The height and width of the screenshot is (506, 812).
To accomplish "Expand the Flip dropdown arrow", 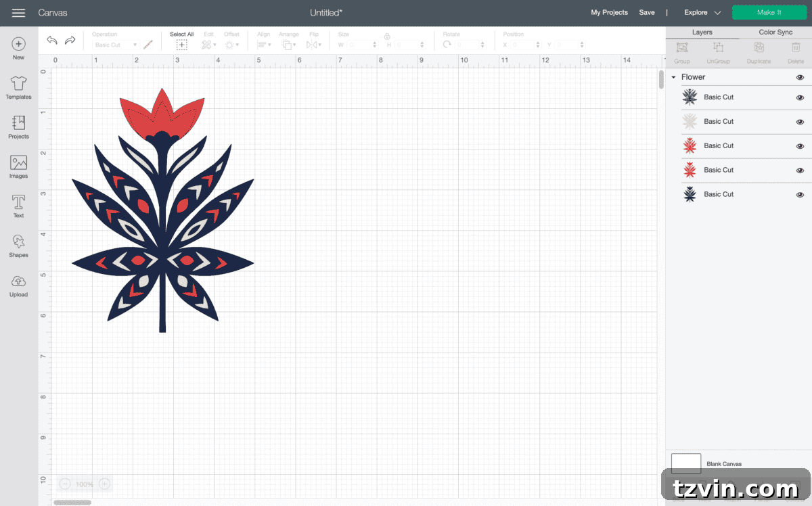I will pyautogui.click(x=319, y=45).
